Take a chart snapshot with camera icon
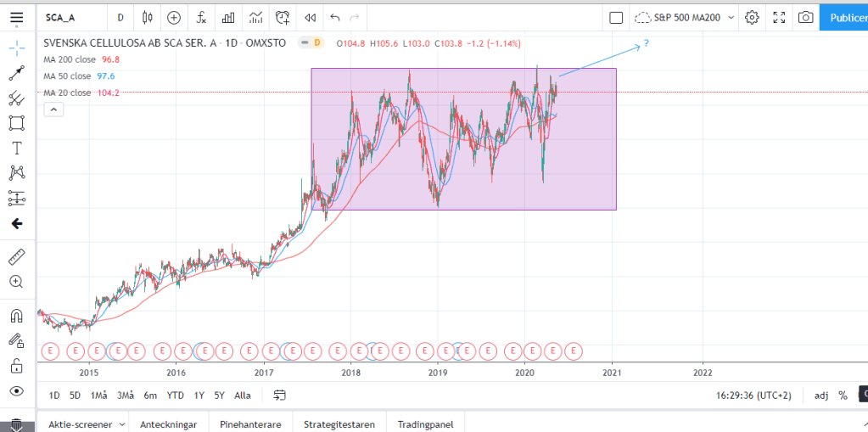 [805, 17]
